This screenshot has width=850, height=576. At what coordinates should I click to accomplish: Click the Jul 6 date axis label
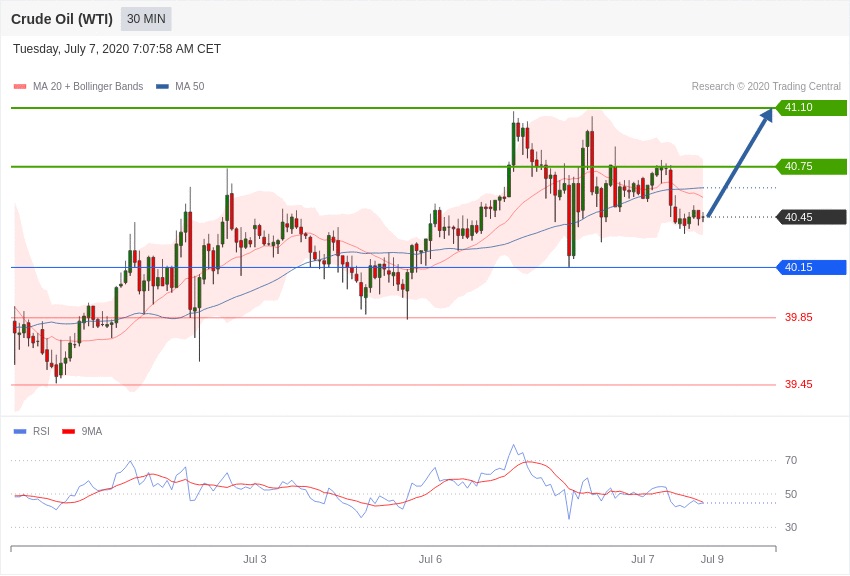(430, 559)
